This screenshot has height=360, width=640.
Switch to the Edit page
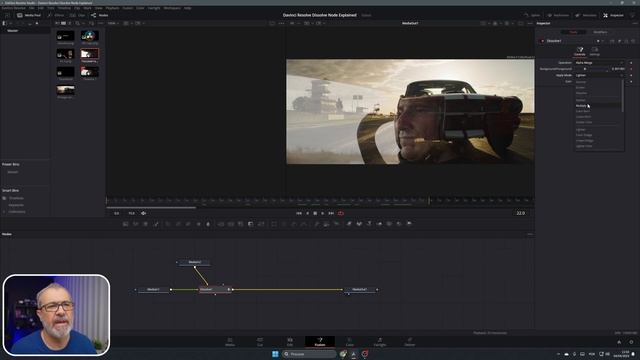pyautogui.click(x=290, y=342)
